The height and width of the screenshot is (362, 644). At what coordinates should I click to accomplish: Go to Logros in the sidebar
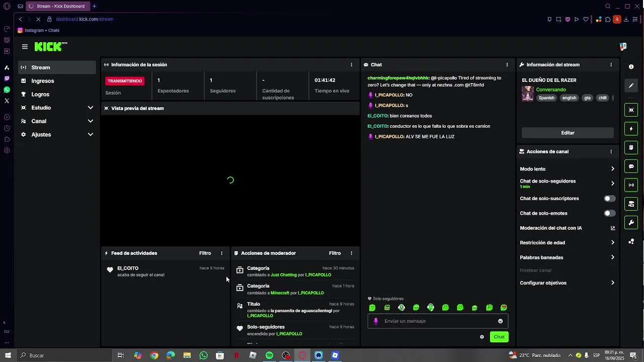(x=57, y=94)
